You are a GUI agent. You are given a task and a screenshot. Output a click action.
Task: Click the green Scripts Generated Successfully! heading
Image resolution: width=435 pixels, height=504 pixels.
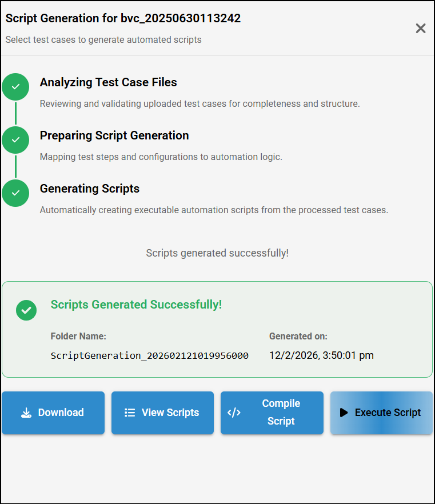pyautogui.click(x=136, y=305)
